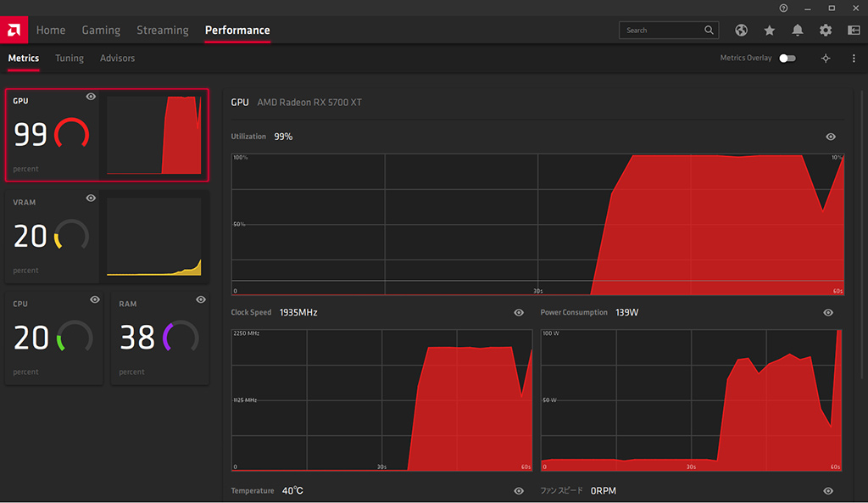This screenshot has height=503, width=868.
Task: Select the VRAM 20 percent card
Action: [x=107, y=237]
